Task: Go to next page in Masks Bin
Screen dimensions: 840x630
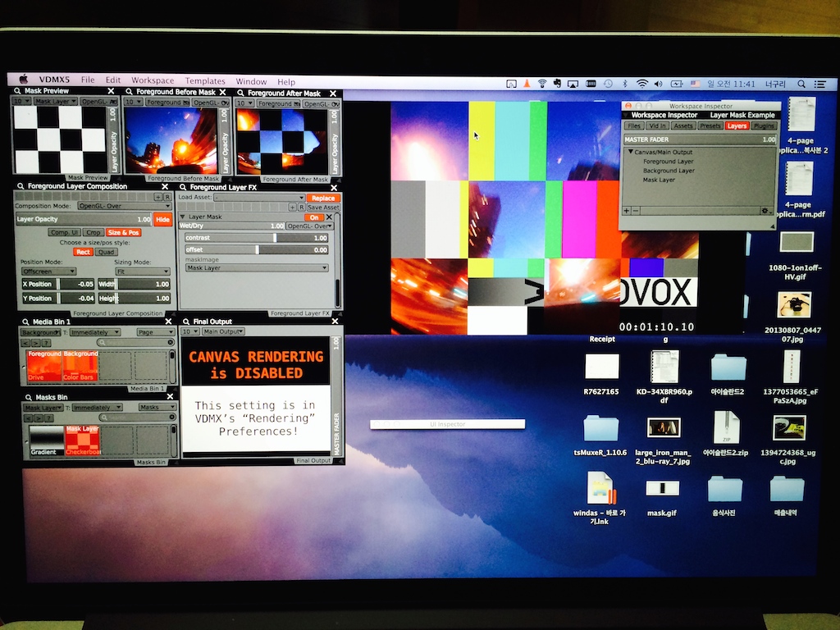Action: (x=39, y=418)
